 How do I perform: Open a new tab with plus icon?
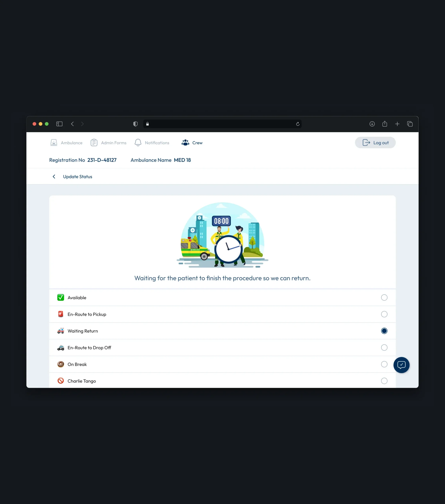[397, 124]
